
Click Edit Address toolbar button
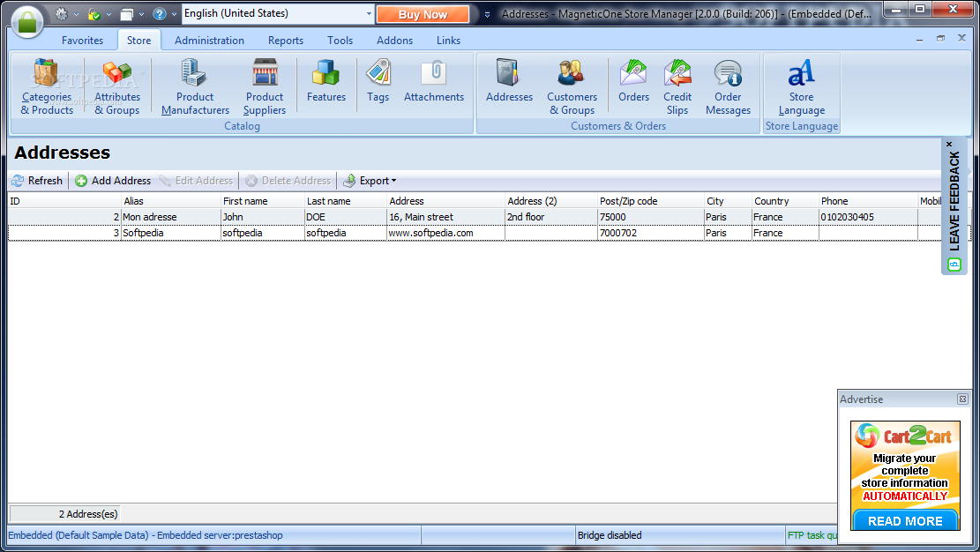pyautogui.click(x=196, y=181)
